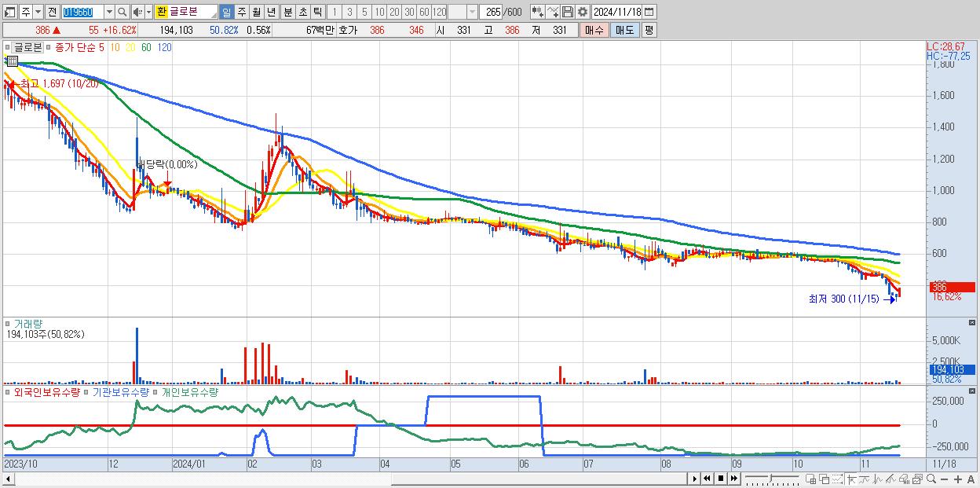
Task: Click the scrollbar left arrow at bottom-left
Action: pyautogui.click(x=8, y=479)
